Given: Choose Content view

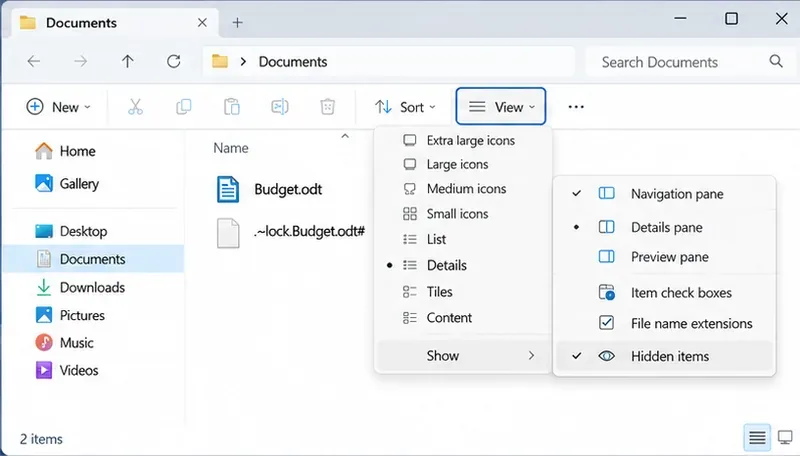Looking at the screenshot, I should pos(463,318).
